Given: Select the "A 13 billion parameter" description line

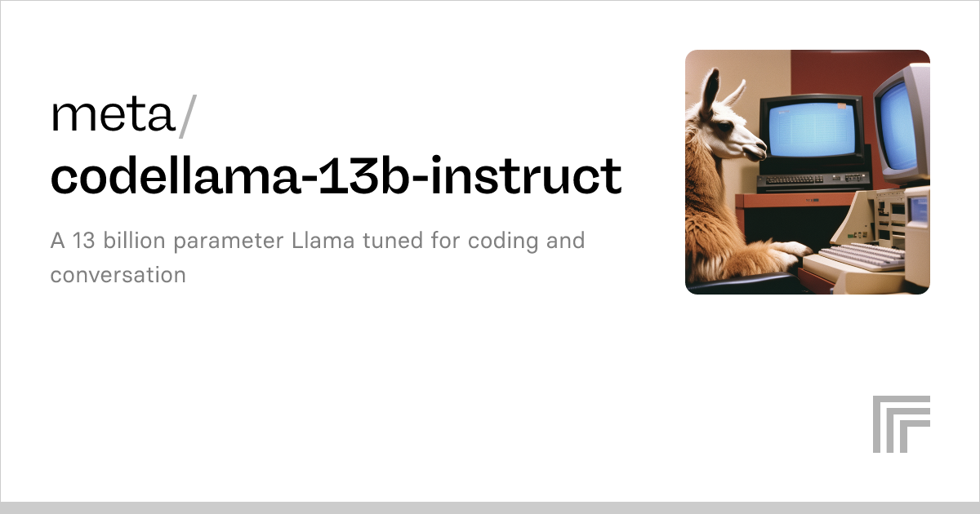Looking at the screenshot, I should point(317,242).
